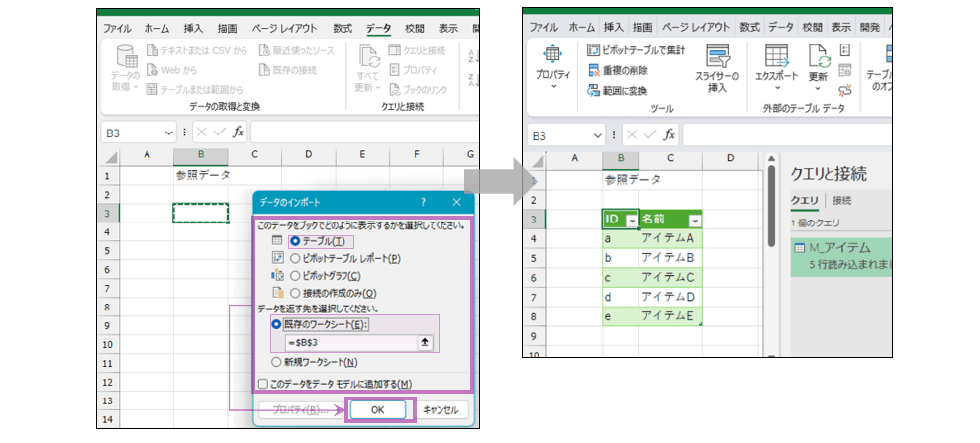Select 既存のワークシート(E) radio option
The image size is (980, 443).
pos(277,324)
